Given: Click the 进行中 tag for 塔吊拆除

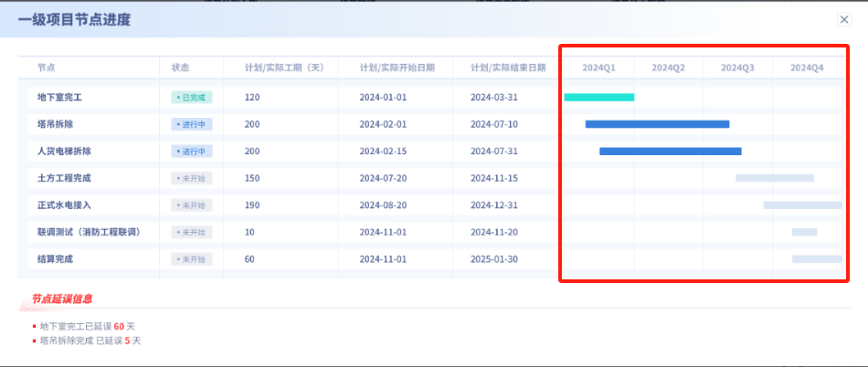Looking at the screenshot, I should pyautogui.click(x=192, y=124).
